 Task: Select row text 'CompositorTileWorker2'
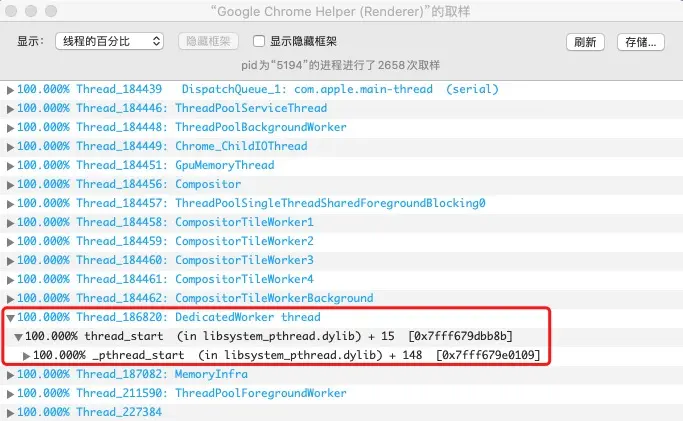(x=244, y=241)
